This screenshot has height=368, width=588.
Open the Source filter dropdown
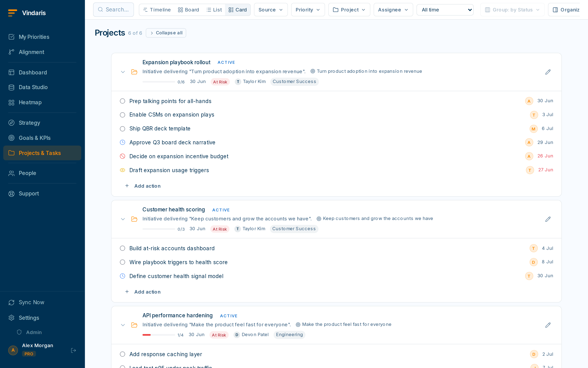pos(271,10)
